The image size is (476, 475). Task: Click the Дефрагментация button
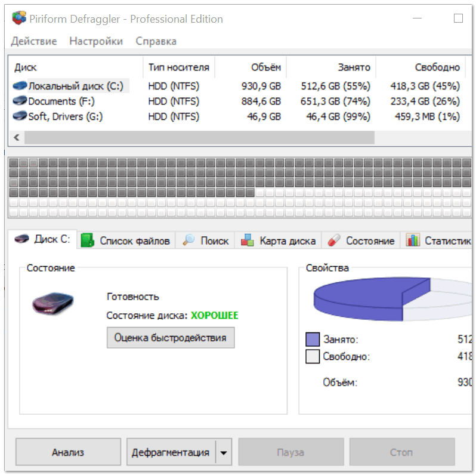[171, 452]
